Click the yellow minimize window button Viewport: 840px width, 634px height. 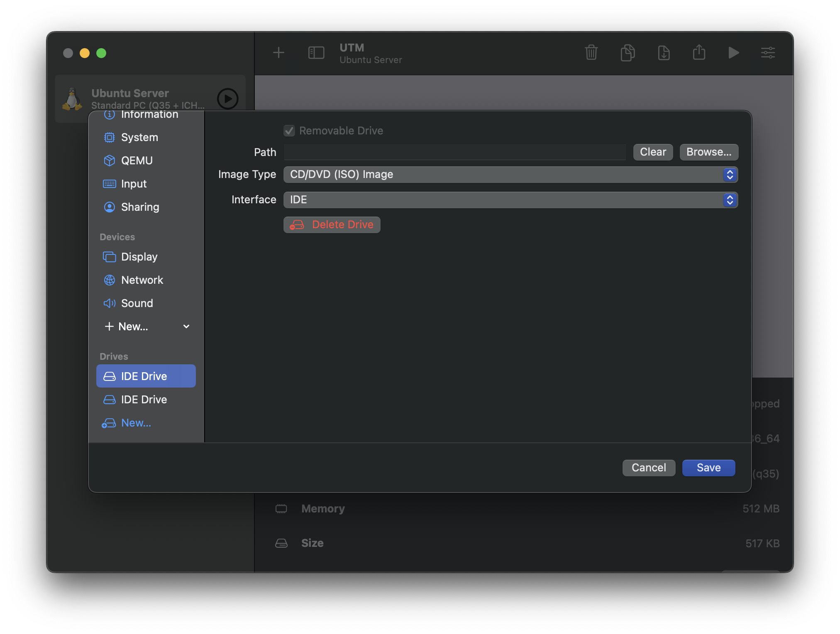coord(85,53)
